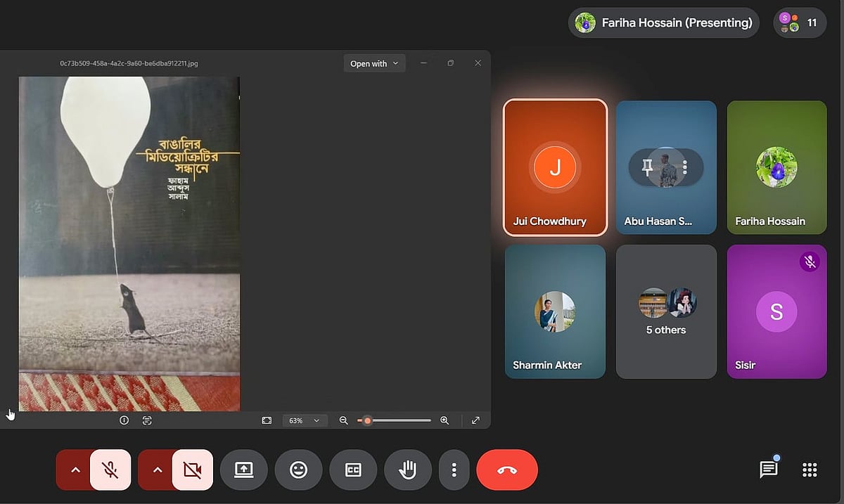Screen dimensions: 844x504
Task: Toggle the muted microphone button
Action: [x=110, y=470]
